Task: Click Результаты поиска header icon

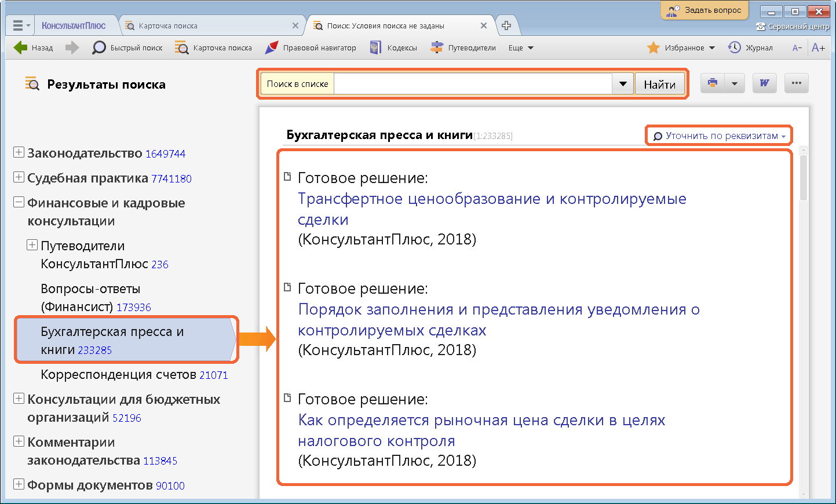Action: click(x=32, y=84)
